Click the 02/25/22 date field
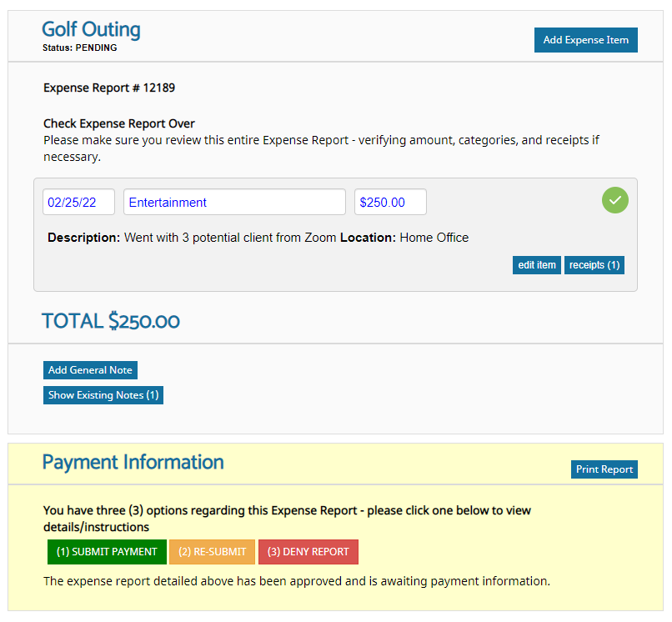672x622 pixels. pos(78,202)
